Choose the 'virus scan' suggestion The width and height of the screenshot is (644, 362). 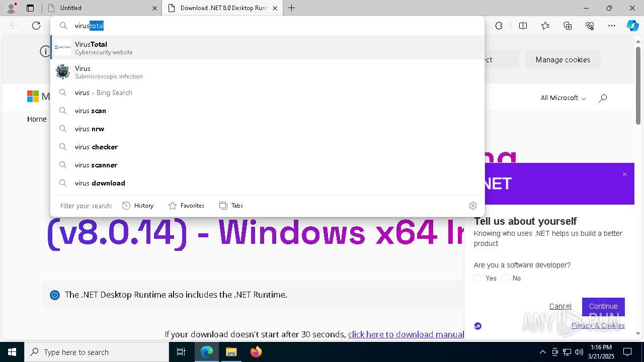pyautogui.click(x=267, y=111)
